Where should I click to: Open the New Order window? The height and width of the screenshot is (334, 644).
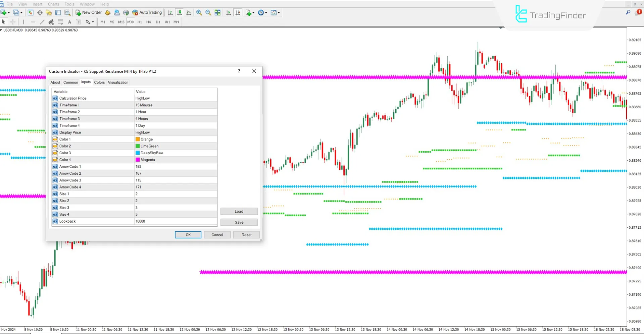point(88,12)
